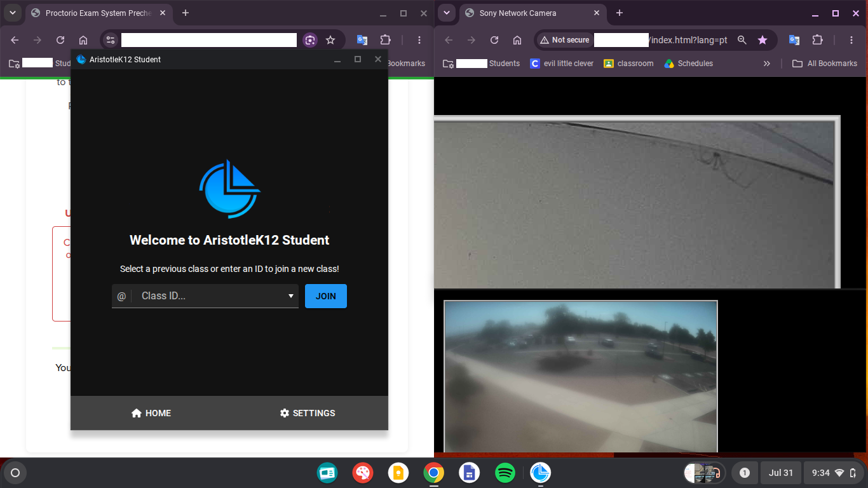Open the red paint palette app in shelf

[x=363, y=473]
